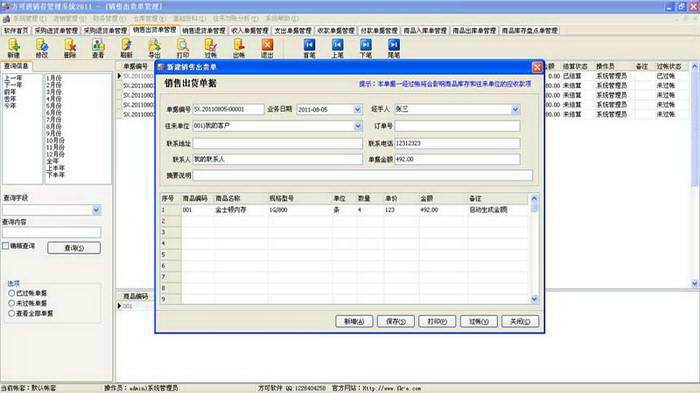Select the 已过帐单据 radio option
Image resolution: width=700 pixels, height=393 pixels.
coord(12,293)
